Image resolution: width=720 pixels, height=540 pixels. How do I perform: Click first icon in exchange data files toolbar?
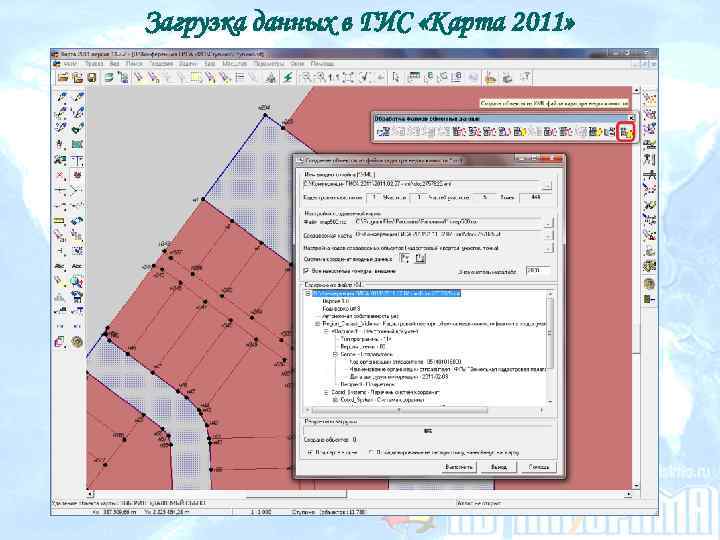383,132
